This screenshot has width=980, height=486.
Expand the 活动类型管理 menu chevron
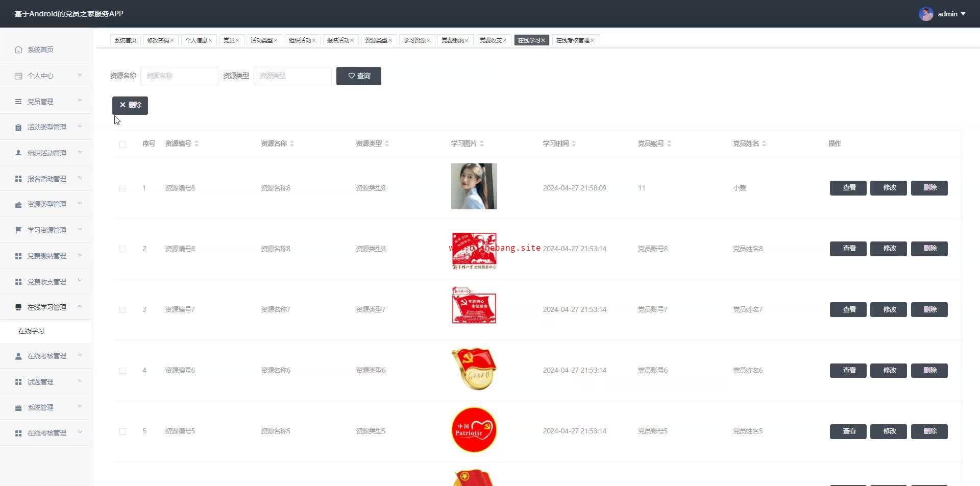(80, 127)
